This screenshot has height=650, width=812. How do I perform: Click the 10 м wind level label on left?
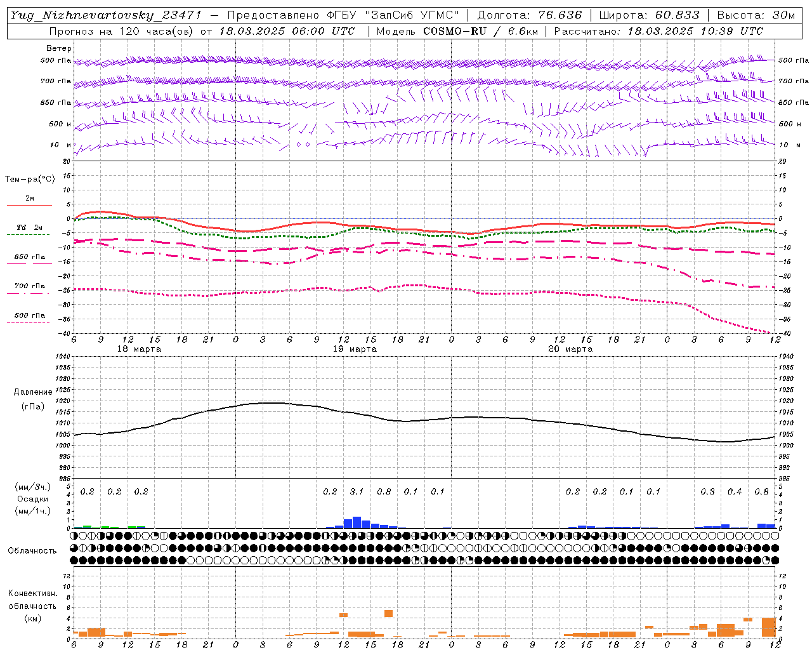click(x=61, y=145)
